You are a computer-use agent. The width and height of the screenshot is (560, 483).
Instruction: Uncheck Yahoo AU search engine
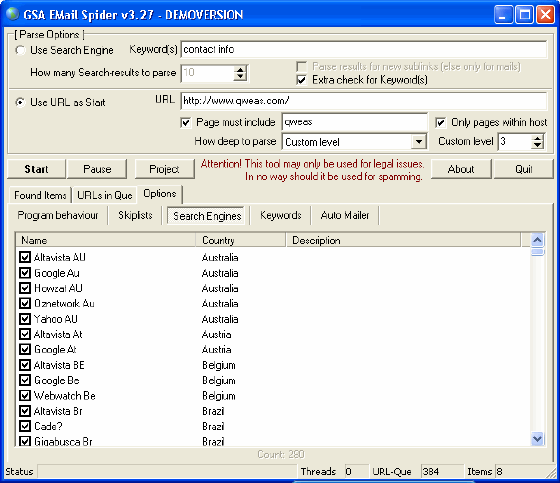click(25, 319)
